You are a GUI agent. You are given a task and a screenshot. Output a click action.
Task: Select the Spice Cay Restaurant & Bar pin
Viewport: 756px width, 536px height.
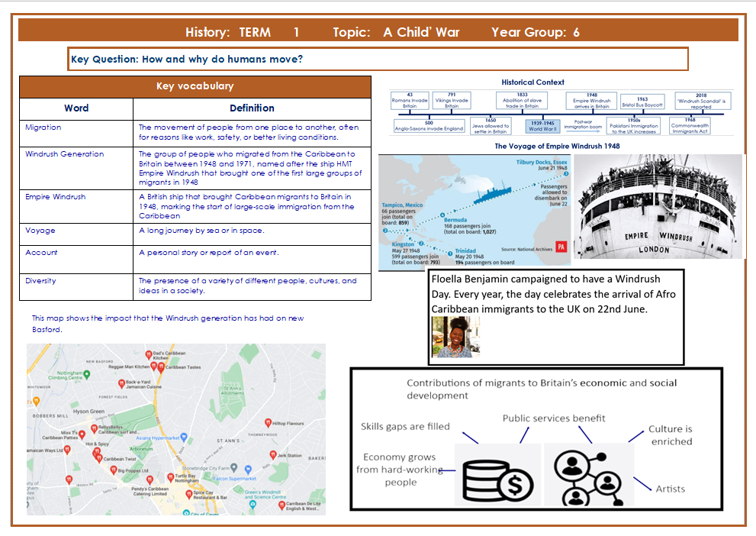[x=189, y=495]
